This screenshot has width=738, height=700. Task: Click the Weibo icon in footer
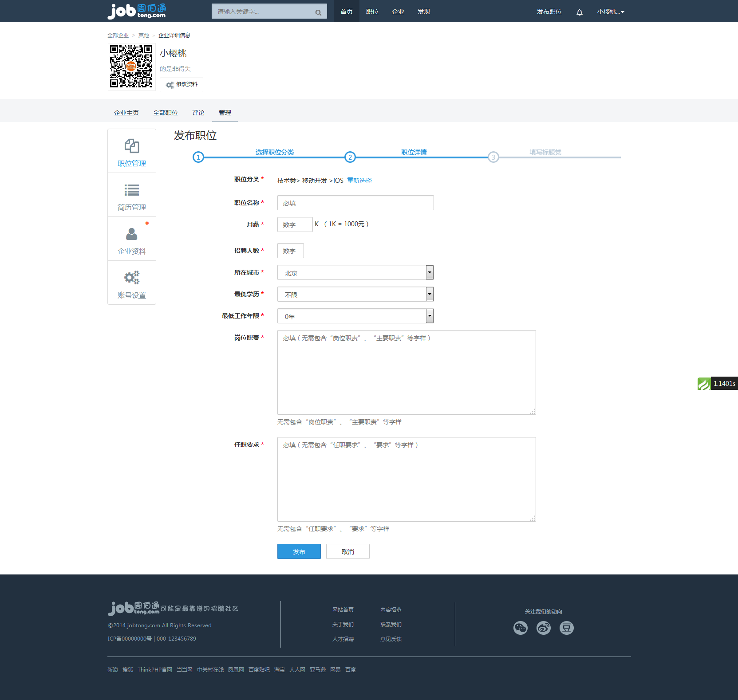[x=544, y=628]
